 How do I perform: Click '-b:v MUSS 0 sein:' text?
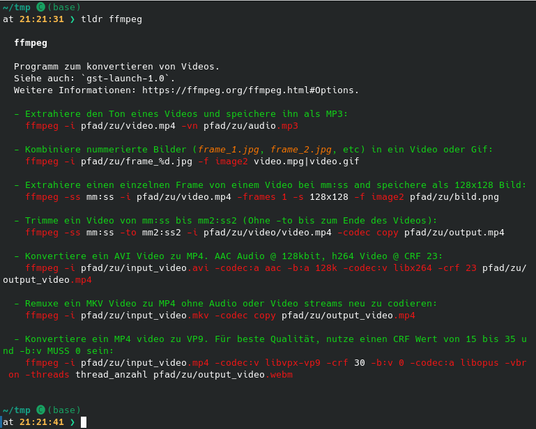(67, 351)
